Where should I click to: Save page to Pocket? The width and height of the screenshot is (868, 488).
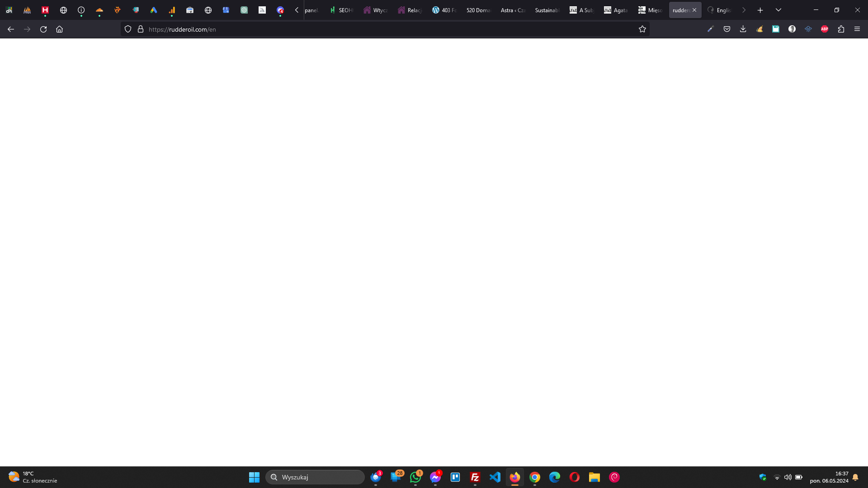click(727, 29)
